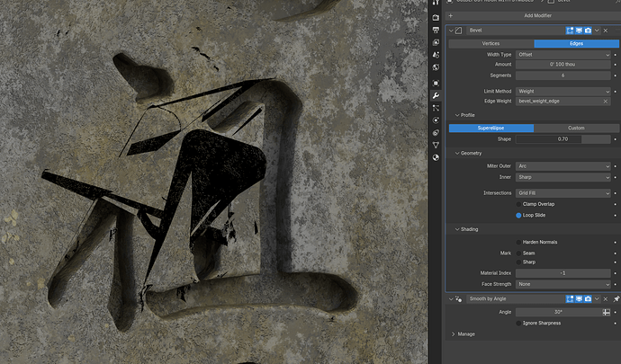Click the animate dot beside Amount
621x364 pixels.
tap(616, 65)
